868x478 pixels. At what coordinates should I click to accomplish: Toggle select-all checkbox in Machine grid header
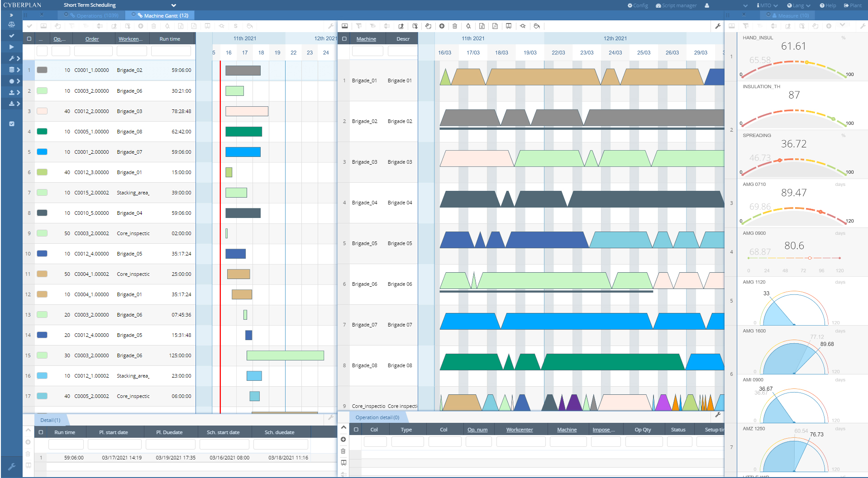(344, 39)
